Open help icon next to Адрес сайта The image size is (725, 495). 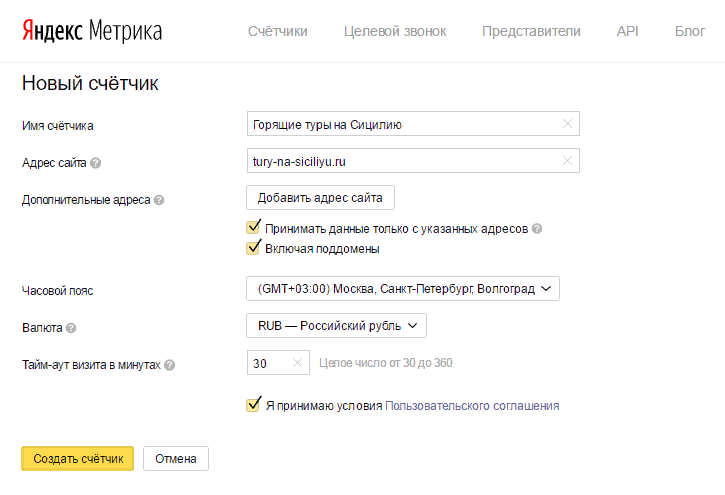click(96, 163)
